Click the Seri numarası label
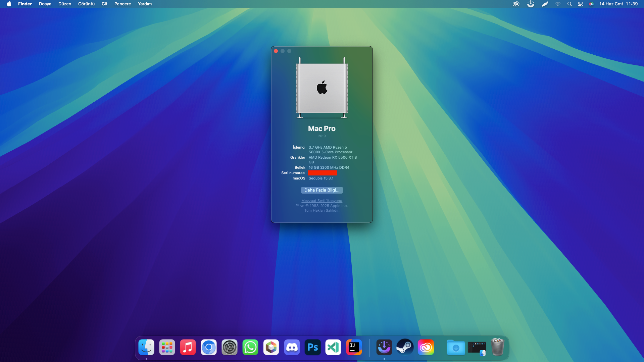The height and width of the screenshot is (362, 644). click(x=293, y=173)
